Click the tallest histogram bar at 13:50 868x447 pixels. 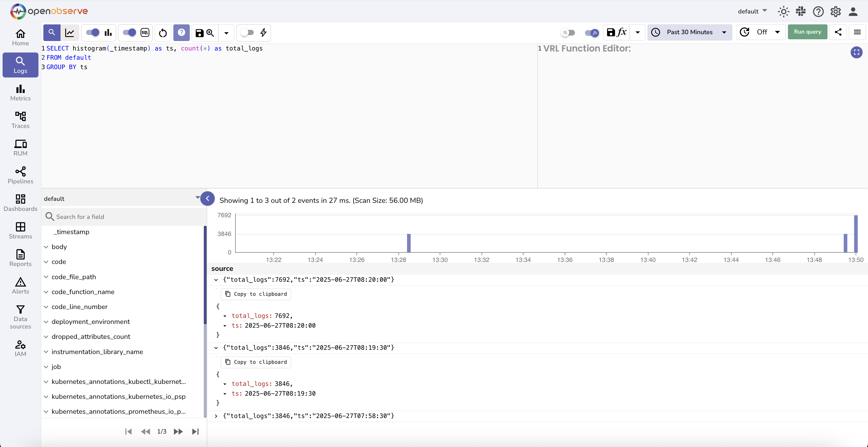pyautogui.click(x=856, y=234)
